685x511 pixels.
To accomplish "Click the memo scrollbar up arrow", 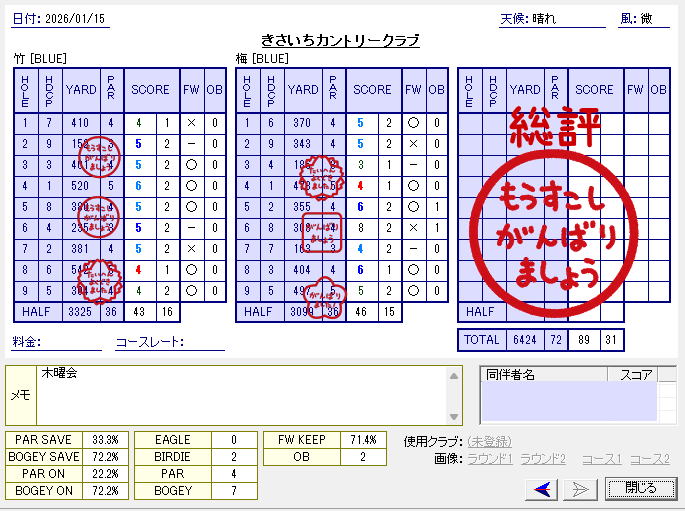I will (455, 376).
